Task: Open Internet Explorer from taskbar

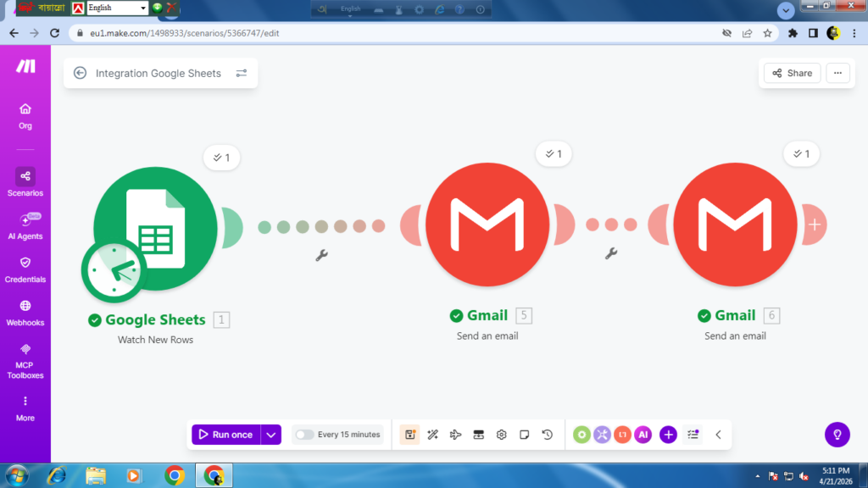Action: point(57,476)
